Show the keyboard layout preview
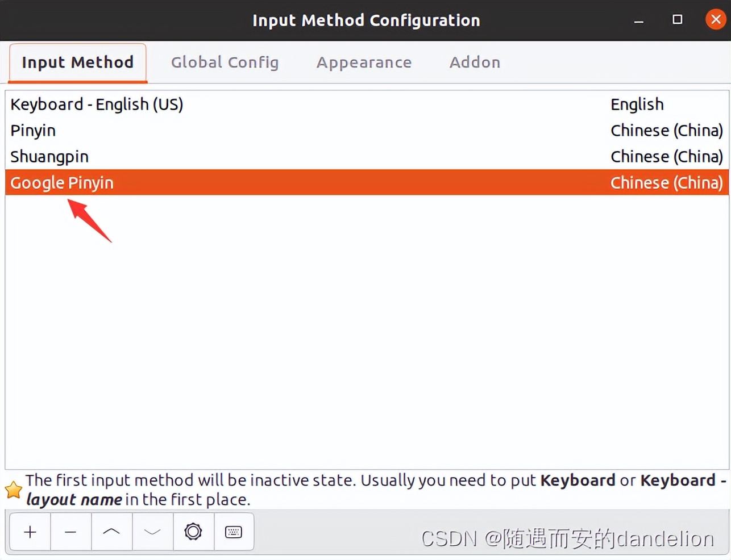This screenshot has height=560, width=731. tap(234, 532)
